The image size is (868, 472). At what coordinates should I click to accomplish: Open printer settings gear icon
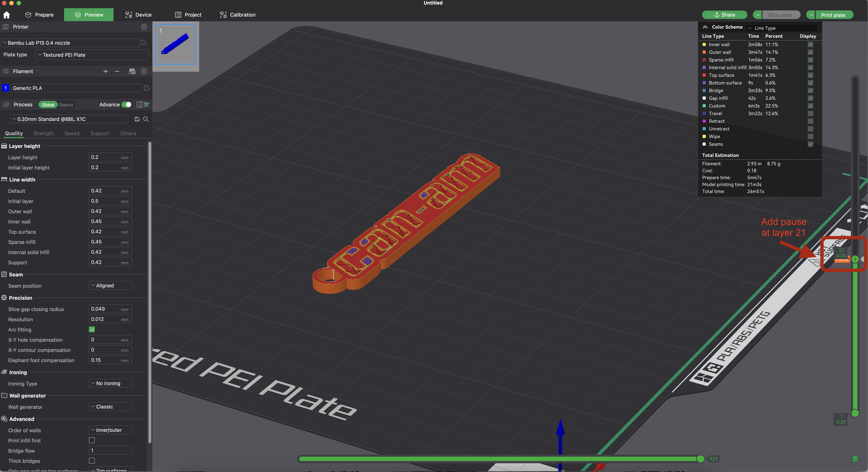pyautogui.click(x=144, y=27)
